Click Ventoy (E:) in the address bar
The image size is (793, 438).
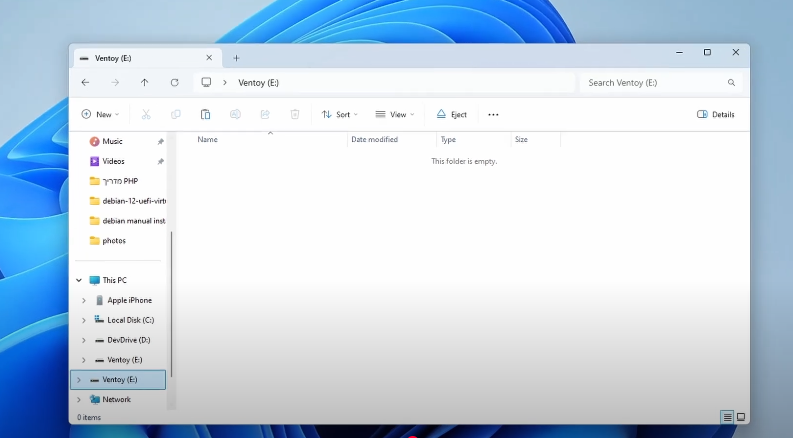pos(258,82)
